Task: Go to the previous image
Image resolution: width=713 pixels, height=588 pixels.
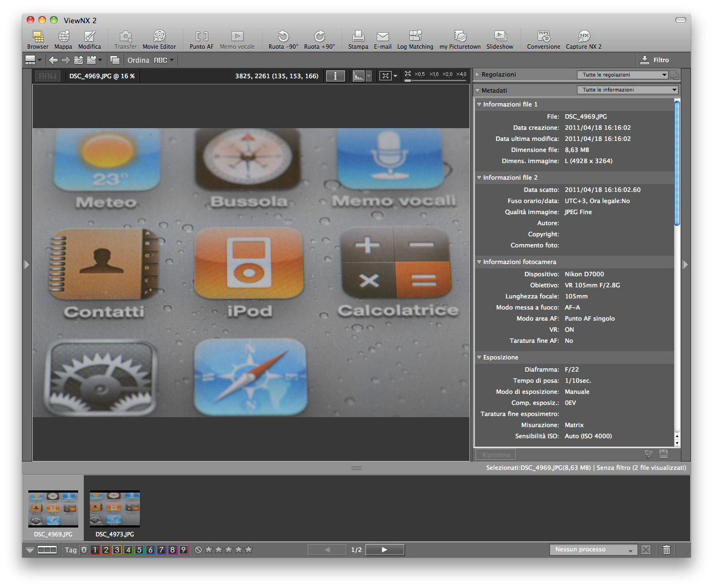Action: (x=327, y=550)
